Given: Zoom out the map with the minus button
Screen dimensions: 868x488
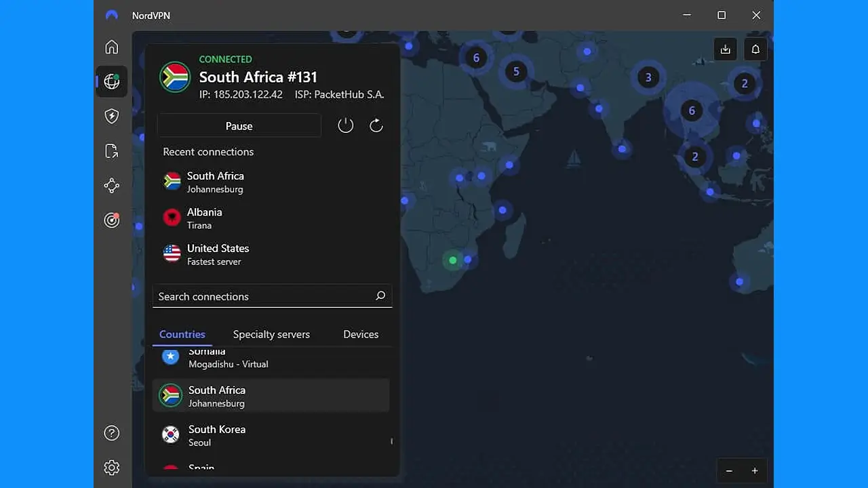Looking at the screenshot, I should tap(729, 471).
